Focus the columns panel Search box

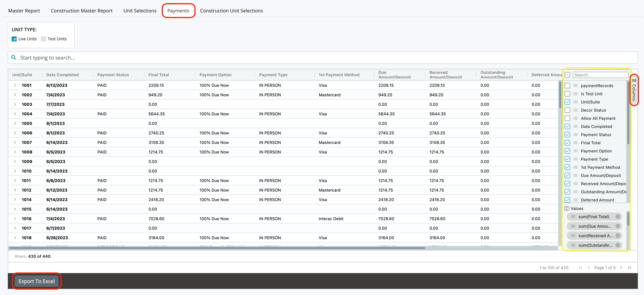(600, 75)
